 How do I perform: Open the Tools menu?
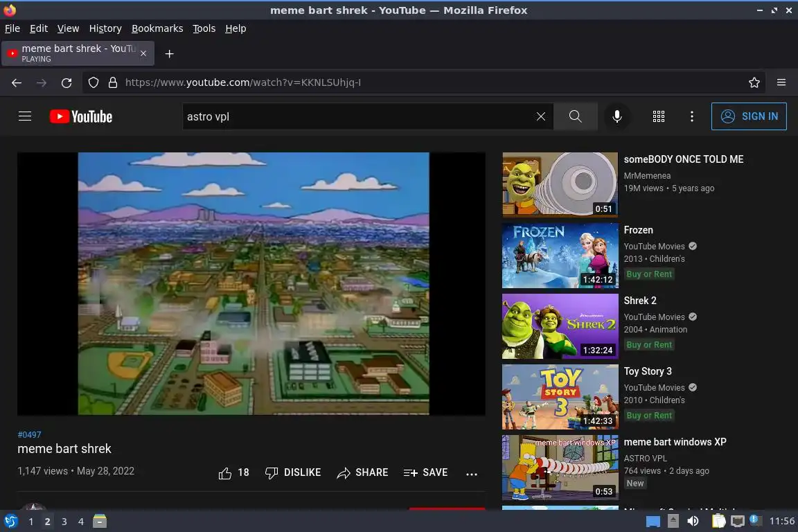point(204,28)
